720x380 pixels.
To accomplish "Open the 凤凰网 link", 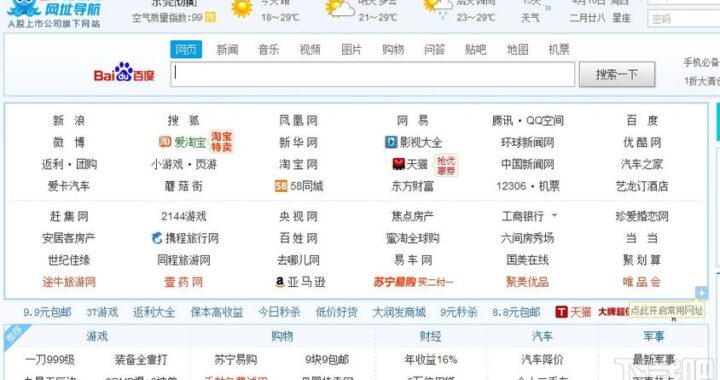I will (298, 120).
